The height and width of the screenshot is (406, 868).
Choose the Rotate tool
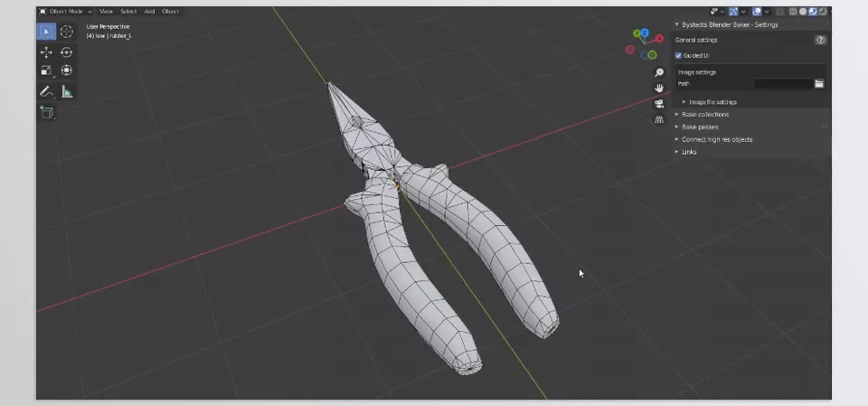coord(66,52)
